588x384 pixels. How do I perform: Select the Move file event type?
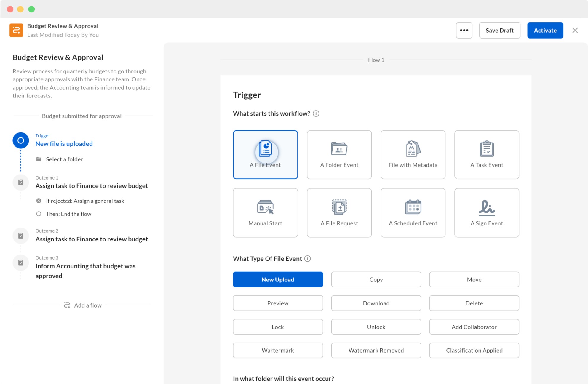click(x=474, y=279)
